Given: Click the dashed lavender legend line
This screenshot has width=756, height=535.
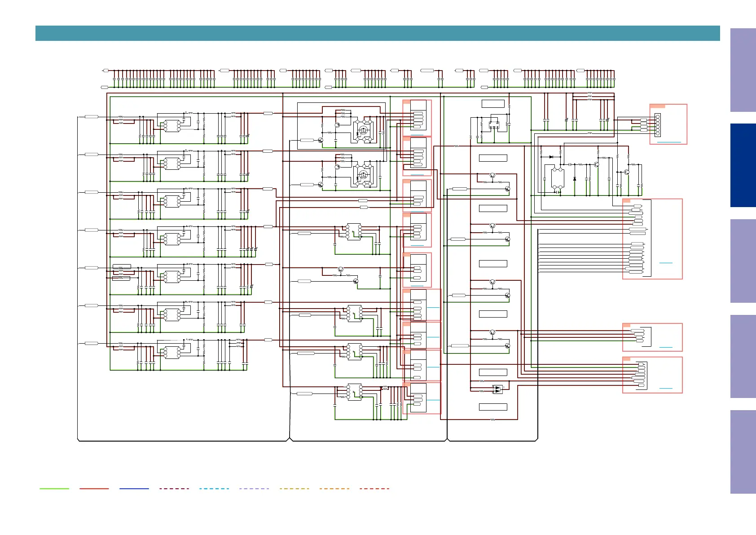Looking at the screenshot, I should tap(254, 488).
